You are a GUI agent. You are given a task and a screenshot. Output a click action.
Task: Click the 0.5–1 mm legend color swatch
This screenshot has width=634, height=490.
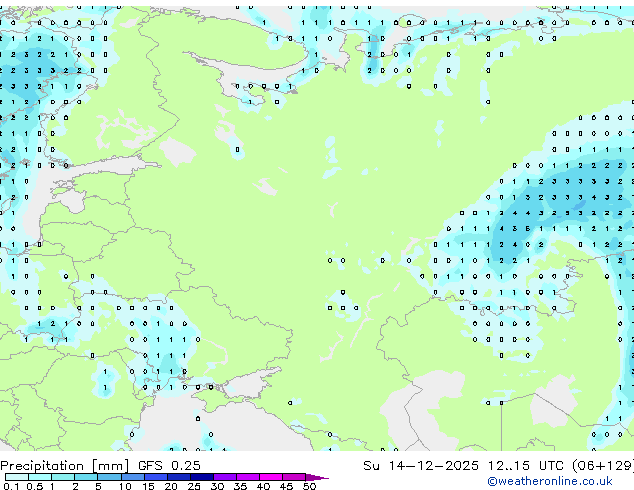click(x=40, y=477)
